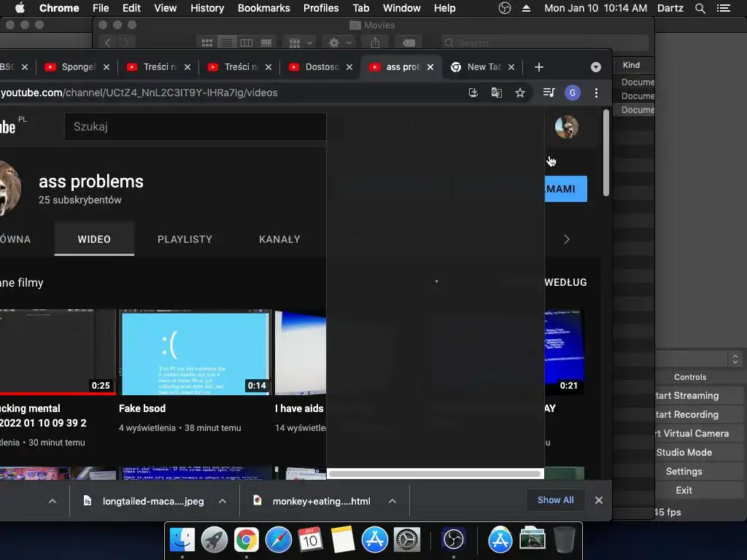Screen dimensions: 747x560
Task: Open Google Chrome from the Dock
Action: pos(247,540)
